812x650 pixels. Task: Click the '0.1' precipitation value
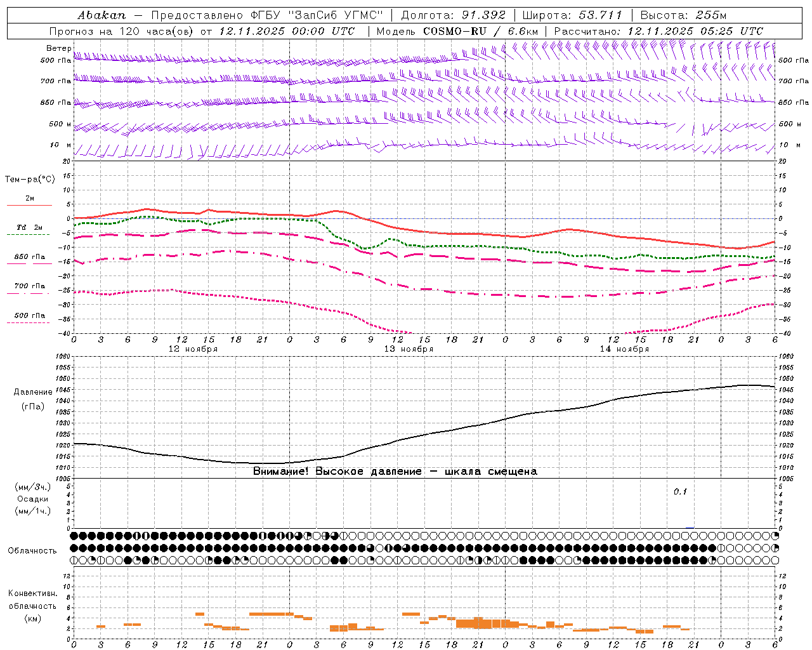coord(680,492)
